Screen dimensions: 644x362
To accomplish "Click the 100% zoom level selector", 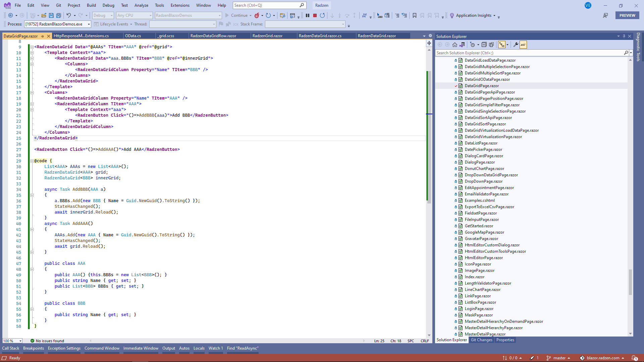I will coord(12,341).
